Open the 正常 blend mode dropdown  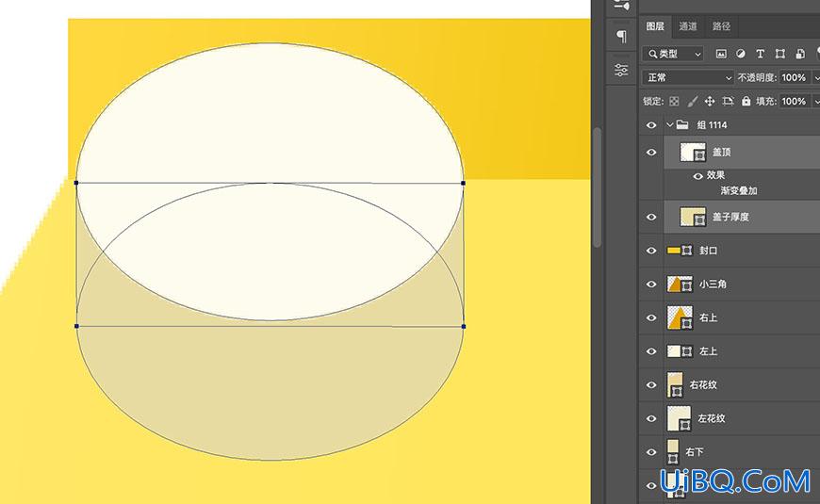point(688,77)
